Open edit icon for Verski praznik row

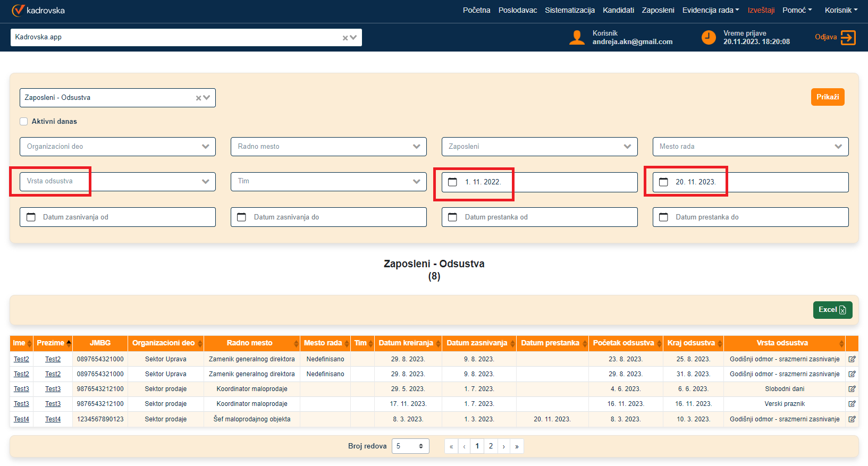coord(852,404)
